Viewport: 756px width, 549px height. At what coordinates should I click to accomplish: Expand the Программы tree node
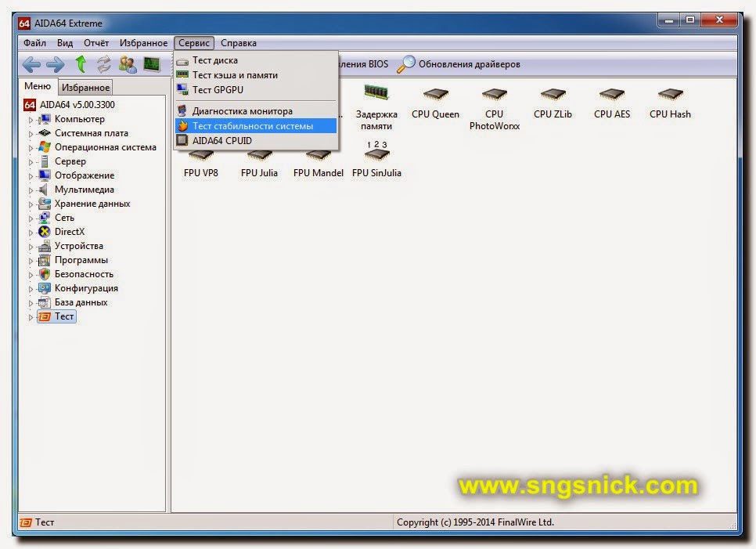(x=31, y=261)
